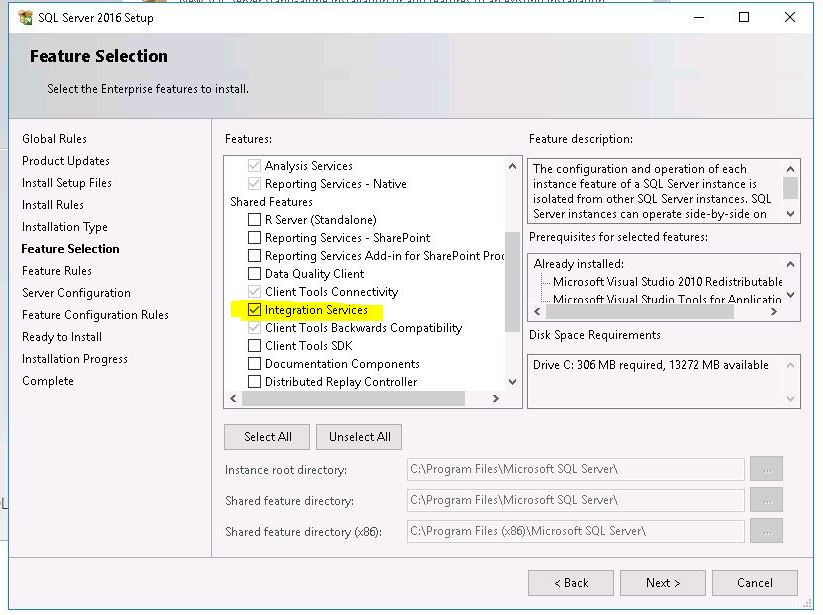Screen dimensions: 823x615
Task: Click the Unselect All button
Action: click(x=359, y=437)
